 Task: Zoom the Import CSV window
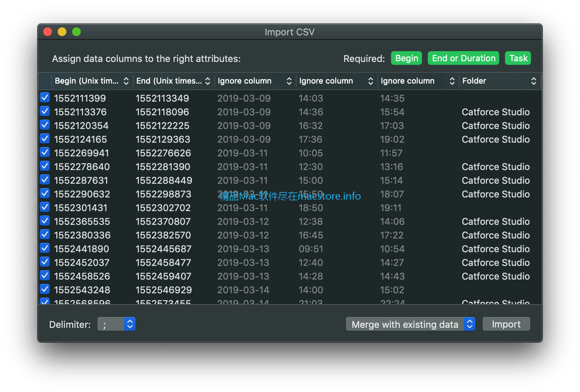[76, 32]
